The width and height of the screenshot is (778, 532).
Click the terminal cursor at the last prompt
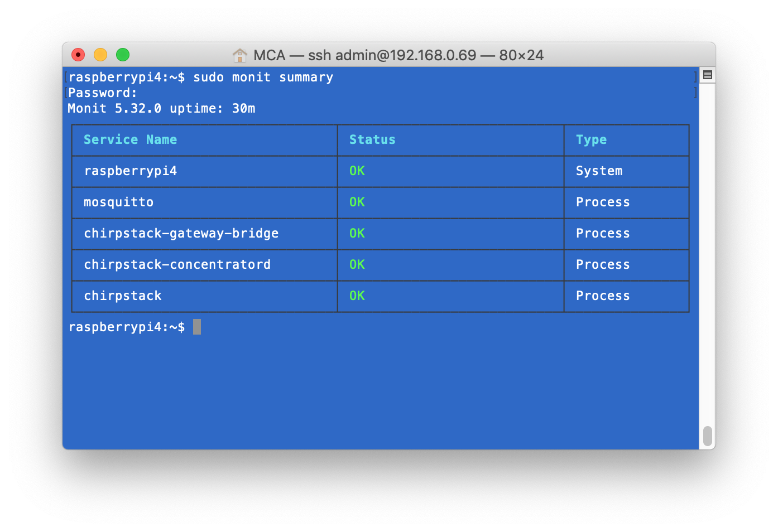click(x=197, y=327)
